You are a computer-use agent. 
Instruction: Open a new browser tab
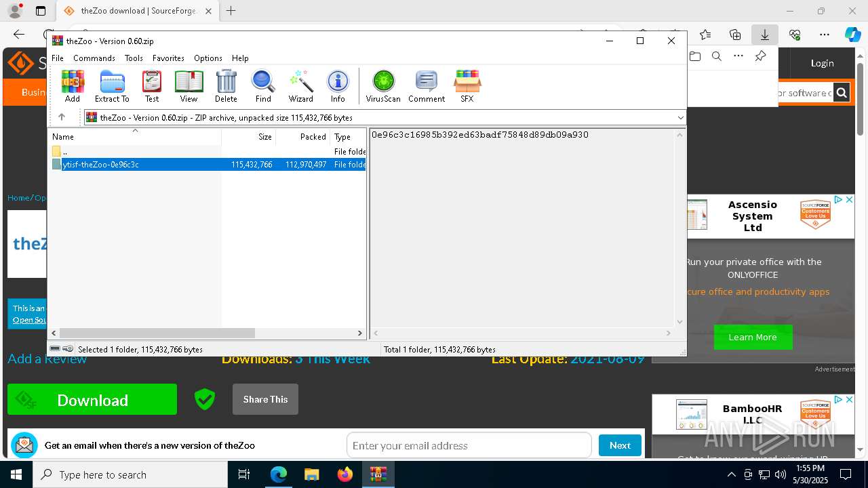pyautogui.click(x=231, y=11)
